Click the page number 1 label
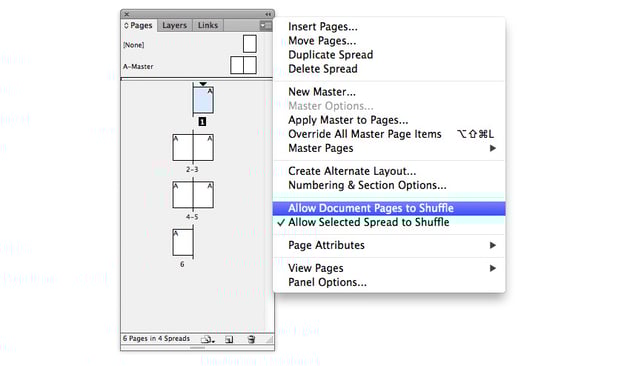 [202, 121]
